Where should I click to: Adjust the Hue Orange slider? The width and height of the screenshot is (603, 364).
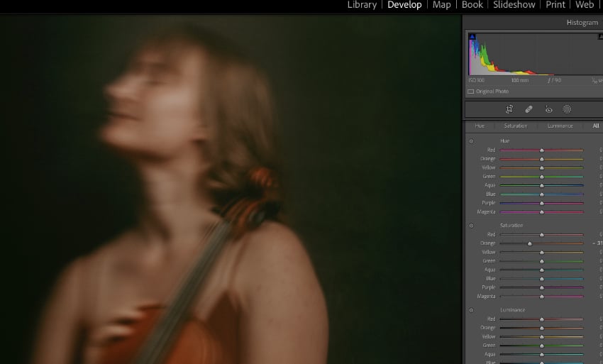pos(541,159)
